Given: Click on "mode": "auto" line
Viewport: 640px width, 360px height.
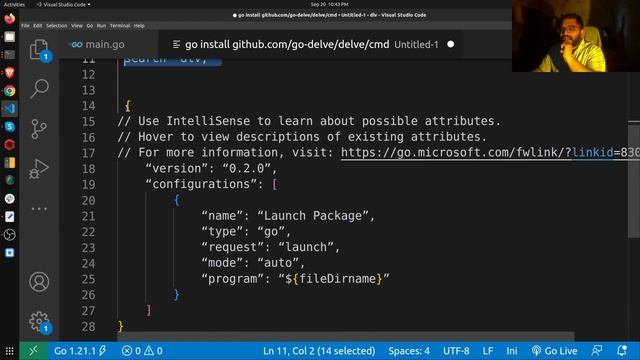Looking at the screenshot, I should pyautogui.click(x=253, y=263).
